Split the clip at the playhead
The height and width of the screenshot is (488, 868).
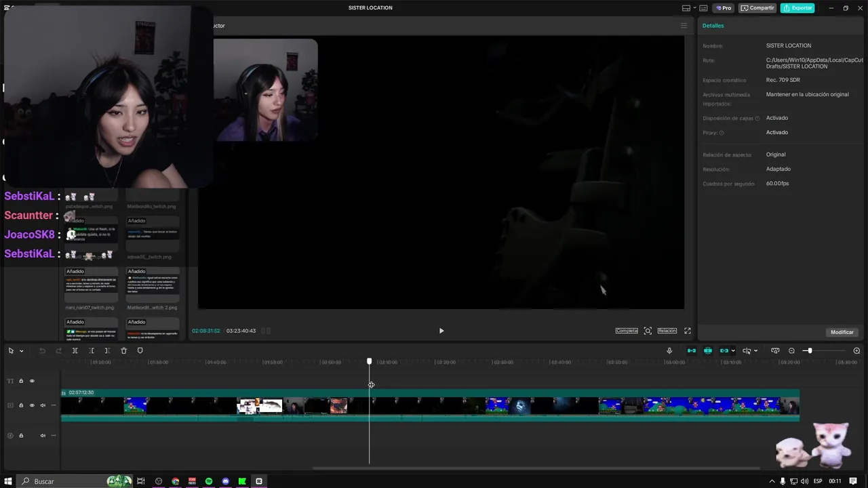[75, 350]
